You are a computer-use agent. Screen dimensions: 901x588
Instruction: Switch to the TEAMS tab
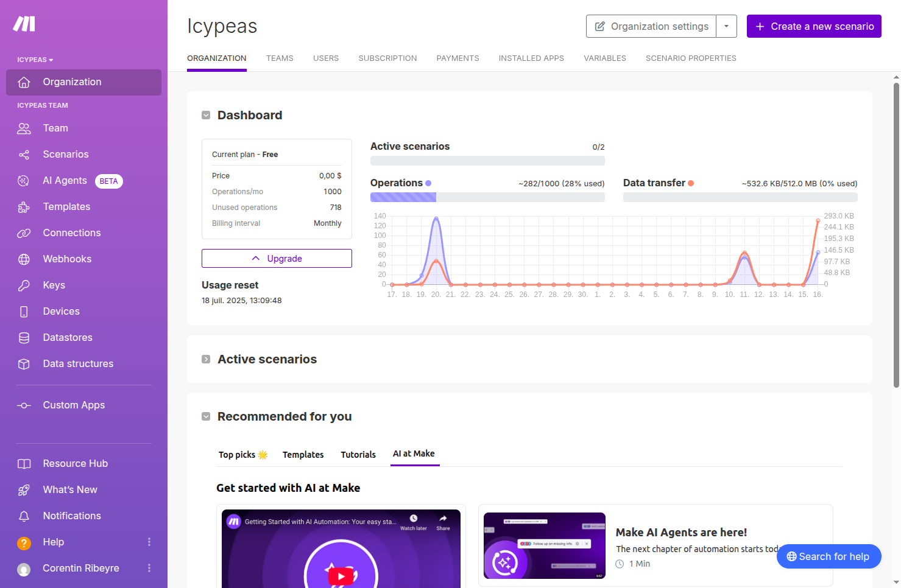(x=280, y=58)
